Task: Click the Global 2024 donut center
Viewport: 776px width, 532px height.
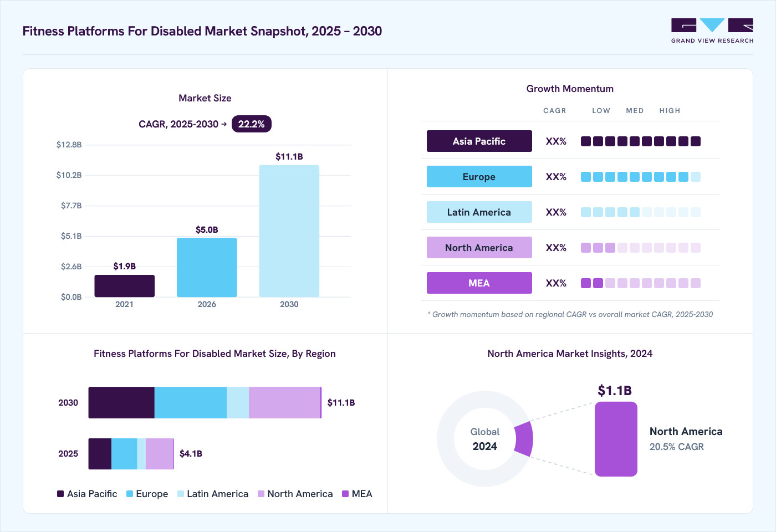Action: tap(485, 439)
